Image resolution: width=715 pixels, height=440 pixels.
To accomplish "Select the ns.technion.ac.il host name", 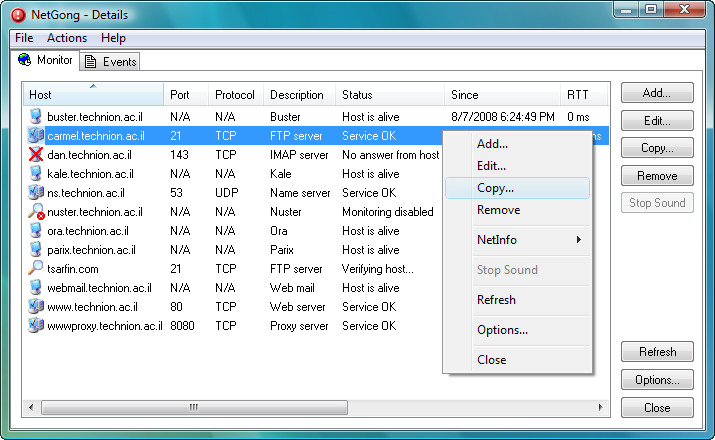I will (x=86, y=193).
